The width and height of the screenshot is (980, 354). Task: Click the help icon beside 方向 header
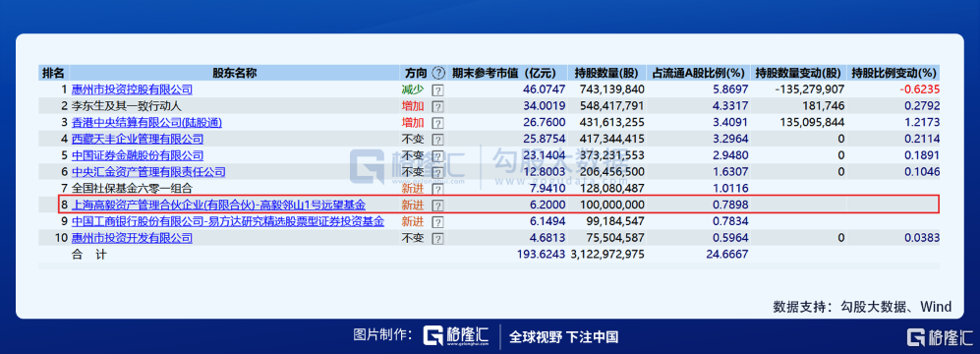tap(438, 73)
